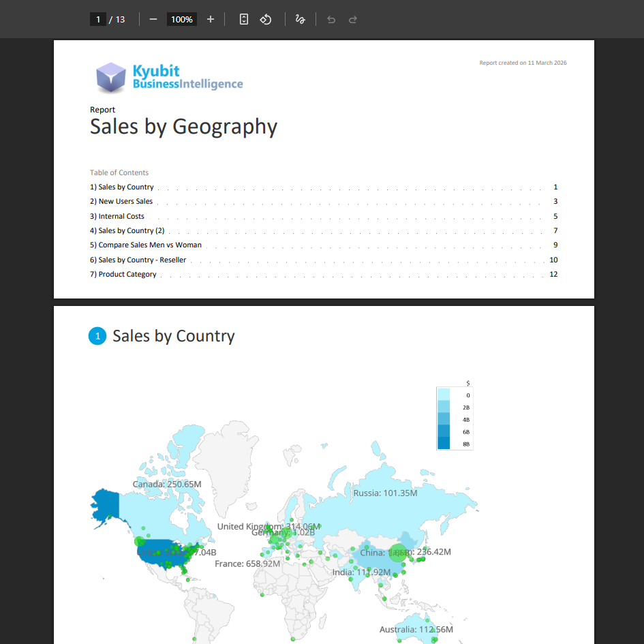Go to New Users Sales section
644x644 pixels.
[x=125, y=202]
